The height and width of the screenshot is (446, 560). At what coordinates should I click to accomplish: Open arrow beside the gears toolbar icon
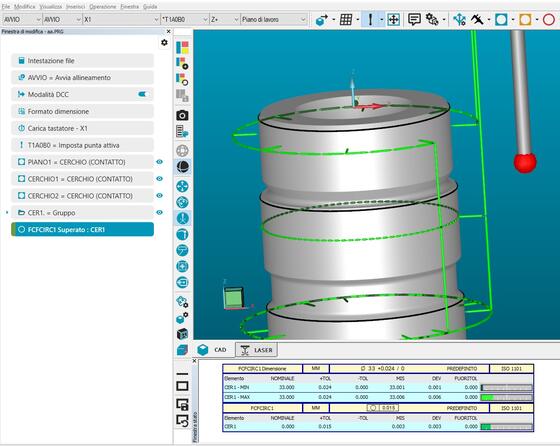point(444,20)
